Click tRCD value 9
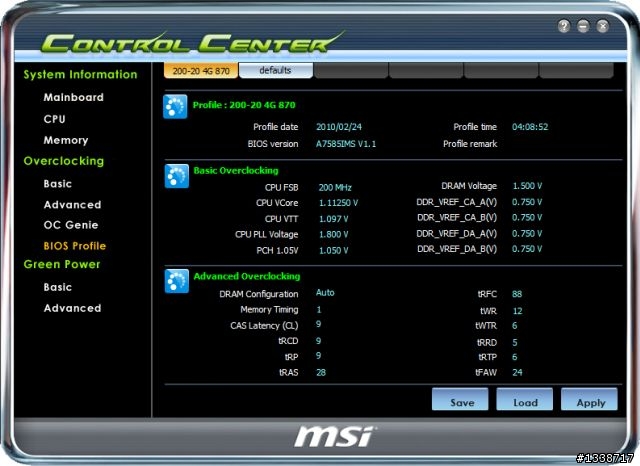Viewport: 640px width, 466px height. 318,341
